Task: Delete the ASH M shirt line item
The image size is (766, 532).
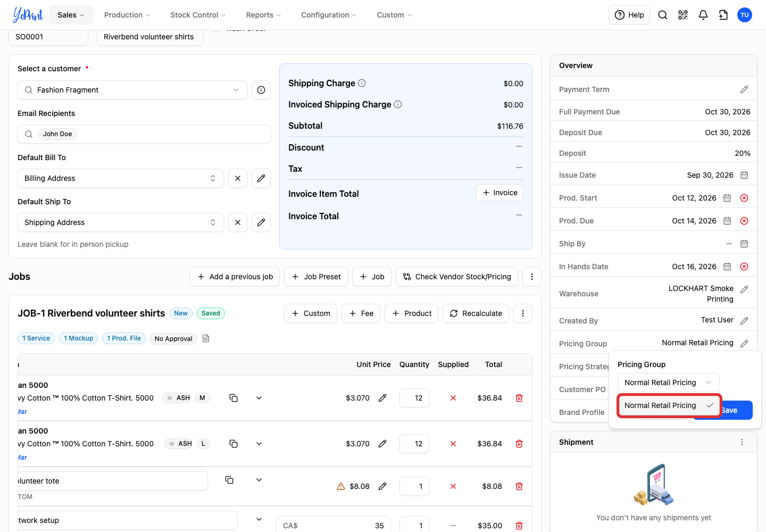Action: tap(519, 398)
